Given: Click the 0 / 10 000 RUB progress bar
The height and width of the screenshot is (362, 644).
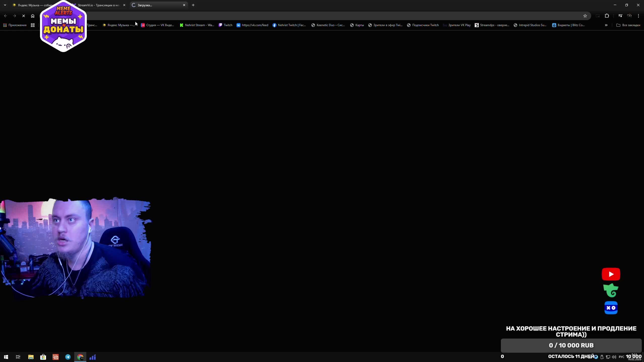Looking at the screenshot, I should (571, 345).
